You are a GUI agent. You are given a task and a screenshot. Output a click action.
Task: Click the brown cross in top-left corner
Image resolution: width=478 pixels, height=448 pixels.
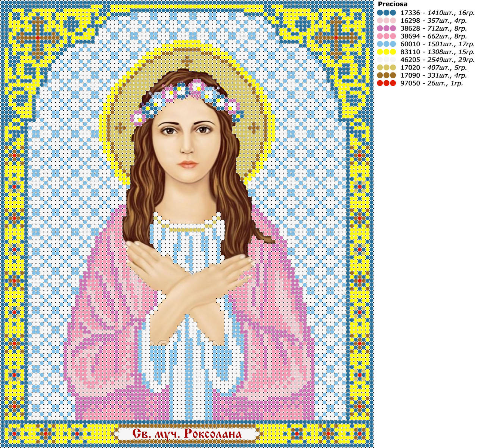[x=38, y=37]
